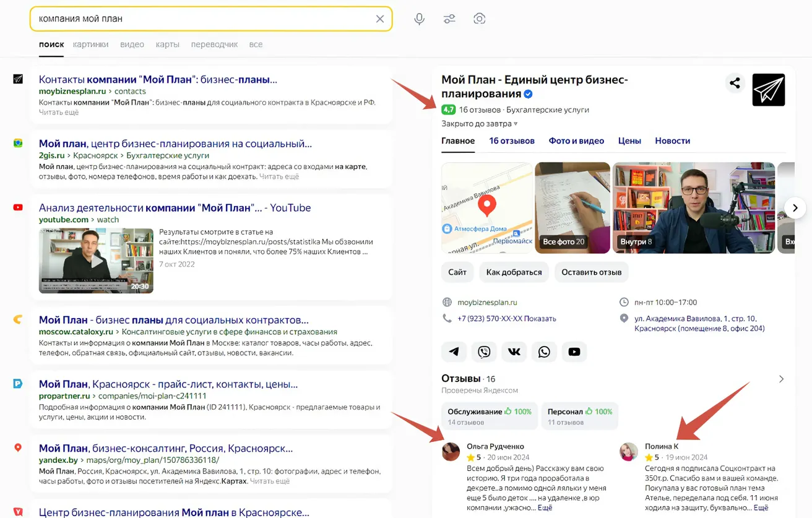
Task: Filter reviews by 'Обслуживание 100%'
Action: coord(489,416)
